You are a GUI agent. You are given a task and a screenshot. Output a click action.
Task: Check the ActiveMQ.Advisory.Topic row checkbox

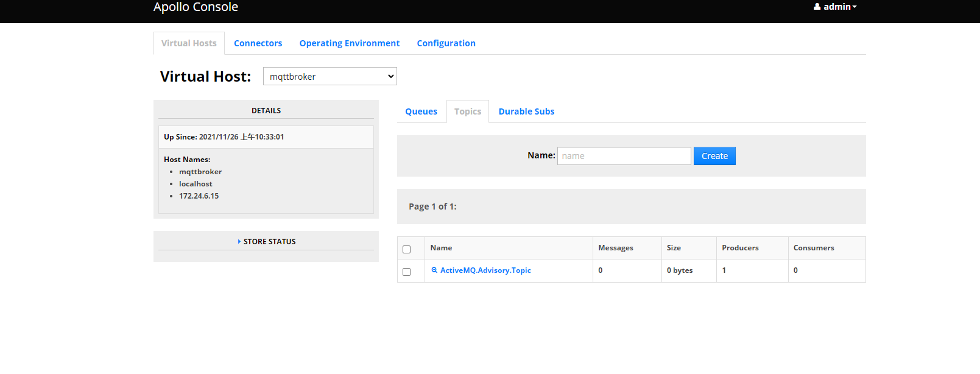(x=407, y=272)
